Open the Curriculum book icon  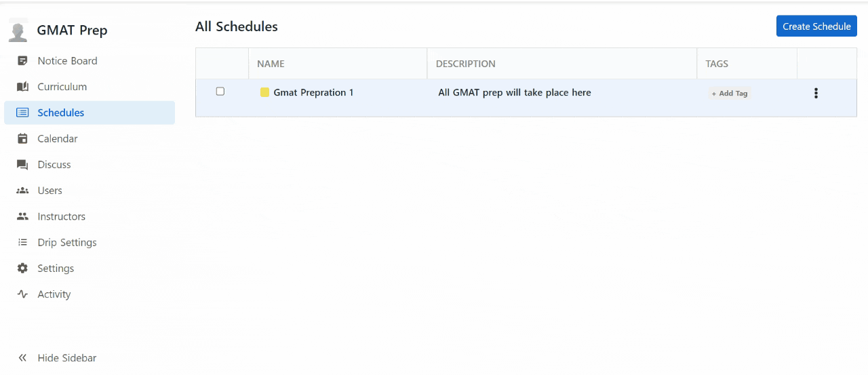(x=22, y=87)
